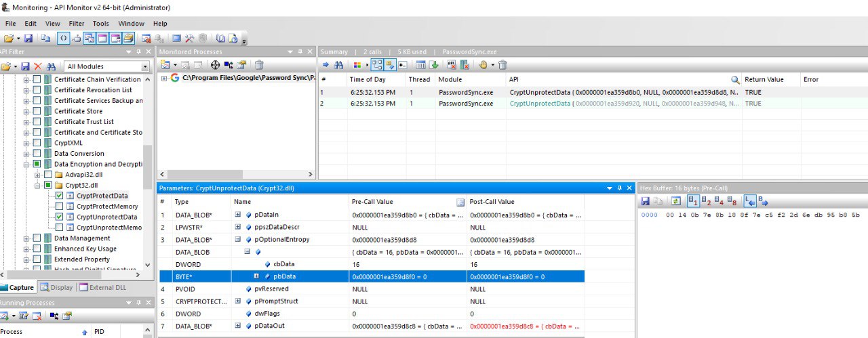Click the crosshair target icon in Monitored Processes
This screenshot has width=868, height=338.
click(x=215, y=65)
